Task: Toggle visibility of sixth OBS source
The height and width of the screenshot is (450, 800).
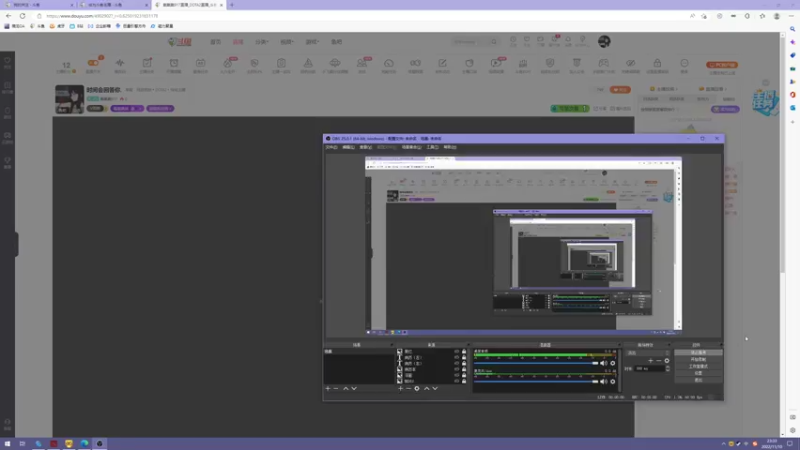Action: click(x=457, y=381)
